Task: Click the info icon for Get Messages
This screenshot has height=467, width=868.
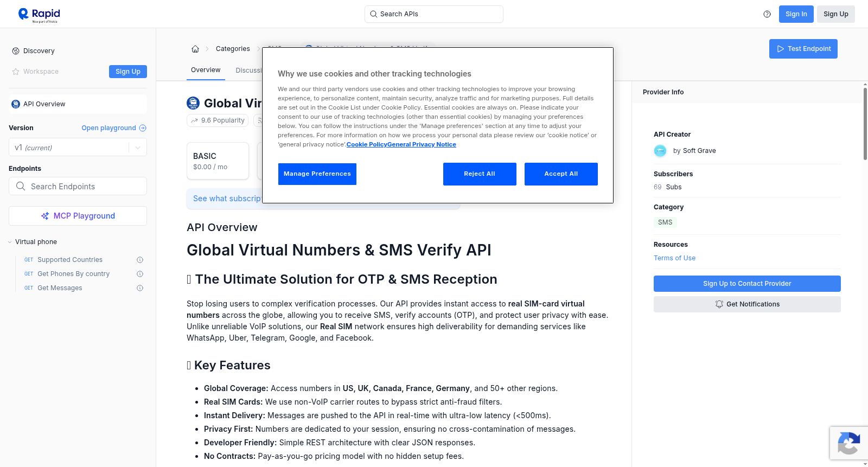Action: click(x=140, y=288)
